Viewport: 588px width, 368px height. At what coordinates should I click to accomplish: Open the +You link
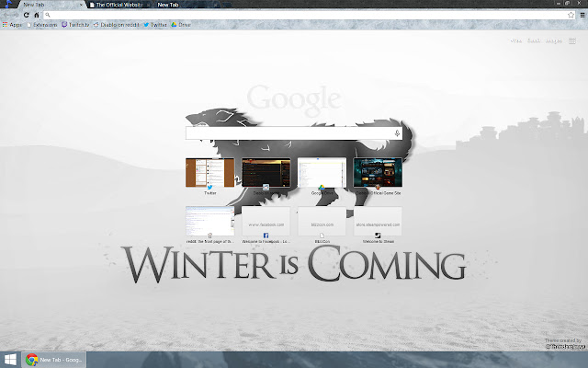[x=516, y=40]
